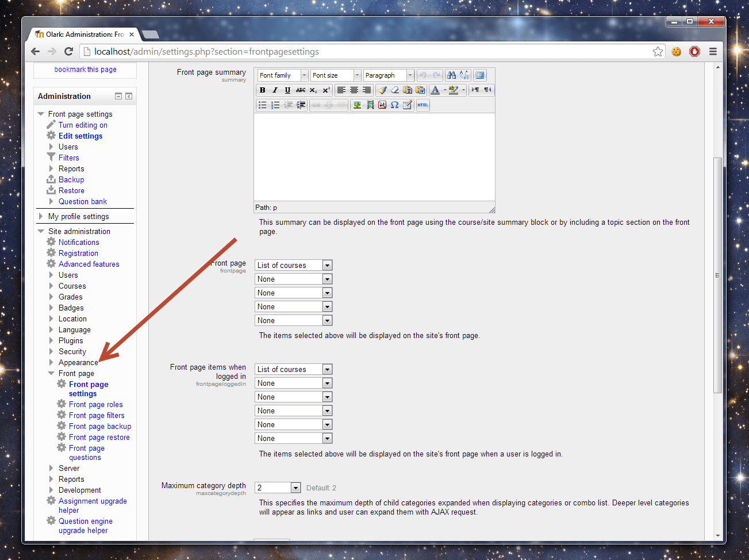
Task: Insert an image using the picture icon
Action: (x=357, y=105)
